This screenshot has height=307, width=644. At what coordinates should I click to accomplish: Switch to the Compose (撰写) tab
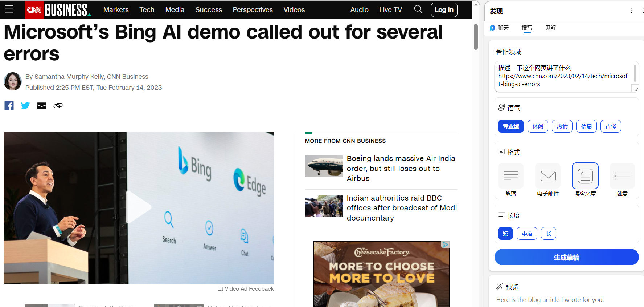[527, 28]
